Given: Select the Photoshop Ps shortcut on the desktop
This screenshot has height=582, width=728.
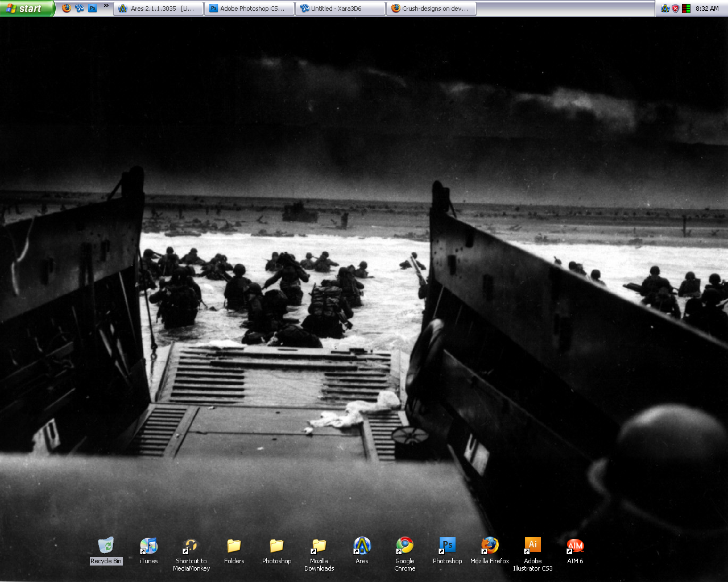Looking at the screenshot, I should tap(448, 551).
